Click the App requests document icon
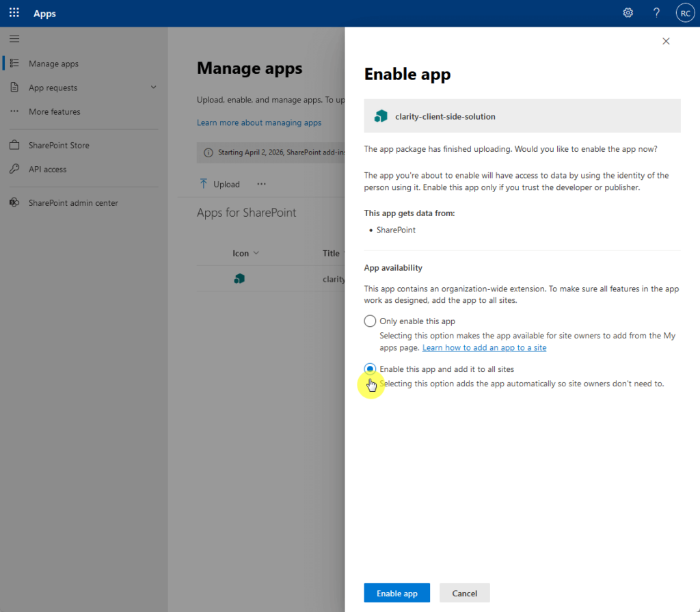Screen dimensions: 700x612 14,87
